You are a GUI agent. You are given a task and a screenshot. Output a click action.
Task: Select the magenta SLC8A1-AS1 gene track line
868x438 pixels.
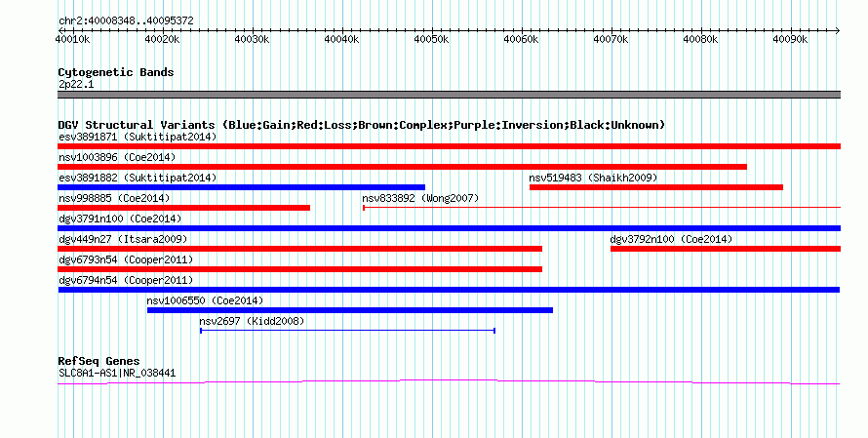tap(449, 382)
